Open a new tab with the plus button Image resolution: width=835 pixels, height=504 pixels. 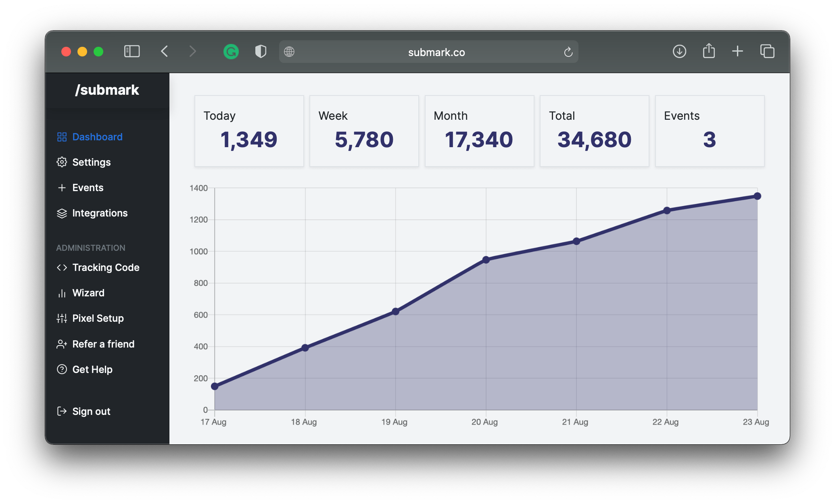738,51
